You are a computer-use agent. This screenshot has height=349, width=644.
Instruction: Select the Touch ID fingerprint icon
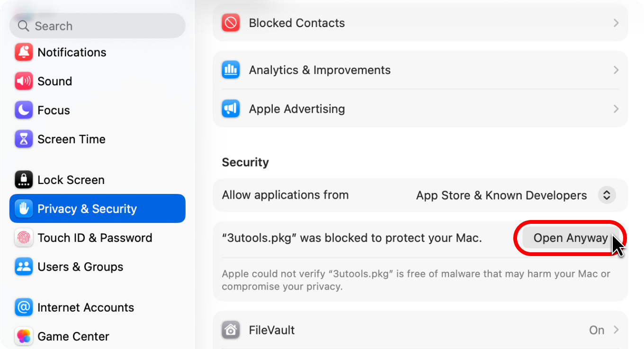(x=23, y=238)
